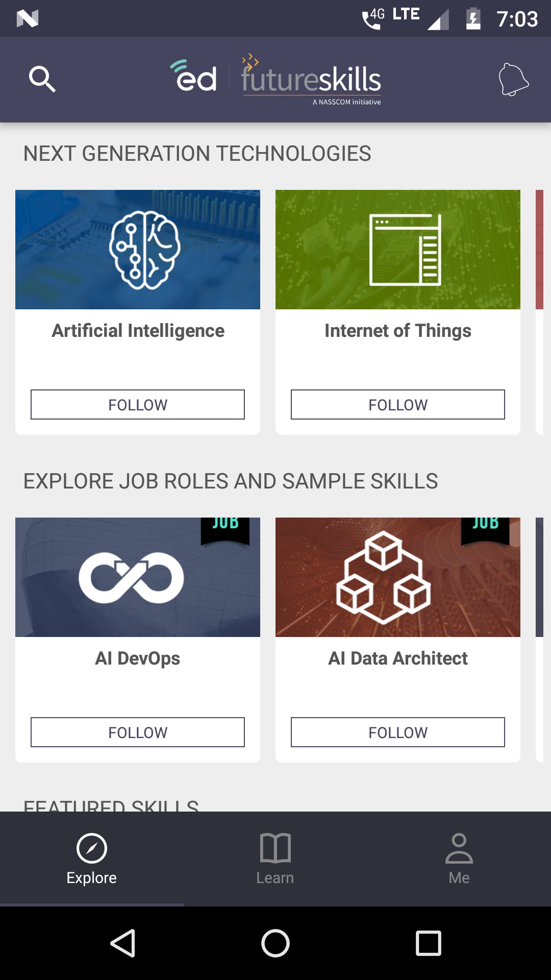Follow the AI Data Architect role

398,732
